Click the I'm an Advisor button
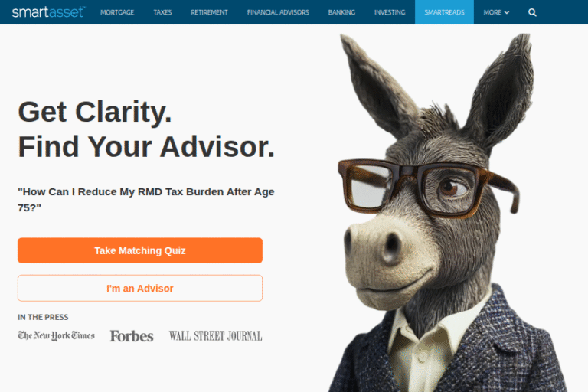The image size is (588, 392). (140, 288)
